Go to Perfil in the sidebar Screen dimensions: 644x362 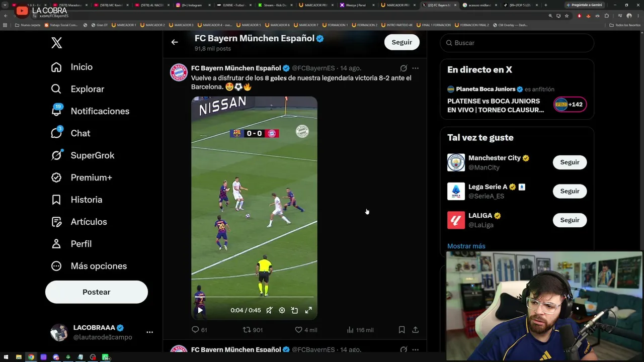(71, 244)
